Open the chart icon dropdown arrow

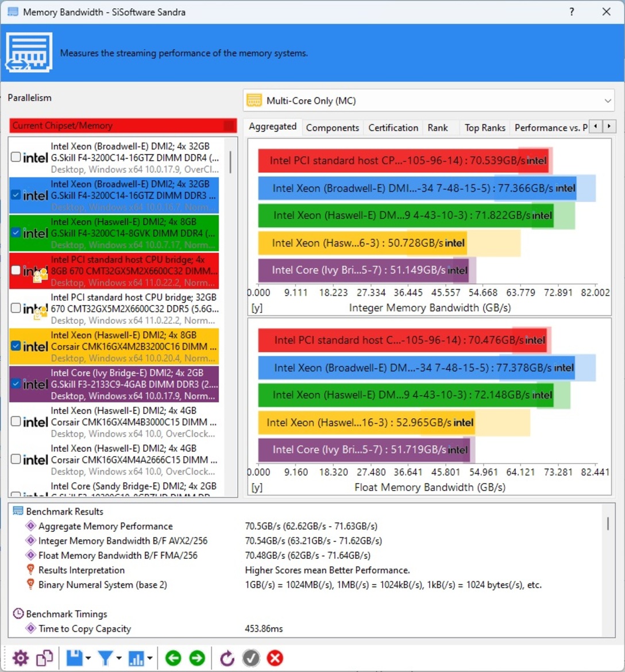149,658
